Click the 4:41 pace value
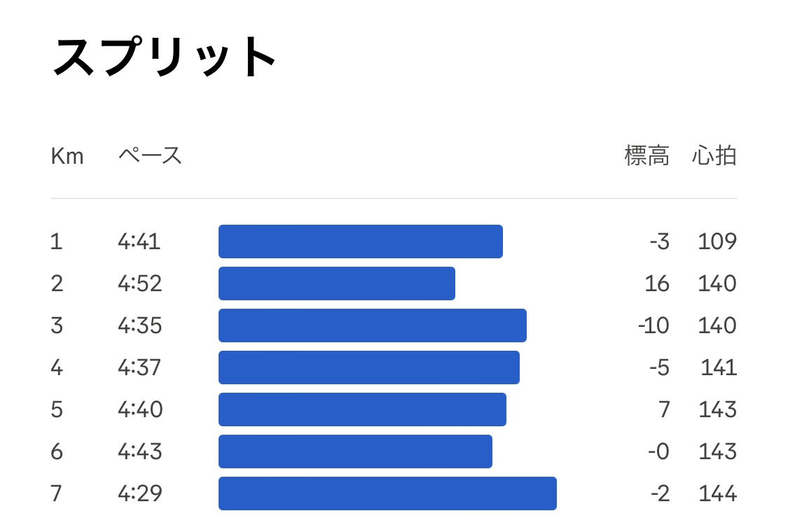This screenshot has height=532, width=788. 139,241
